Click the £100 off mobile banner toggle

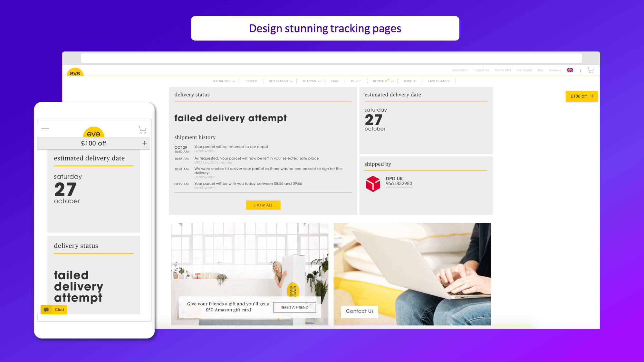145,143
